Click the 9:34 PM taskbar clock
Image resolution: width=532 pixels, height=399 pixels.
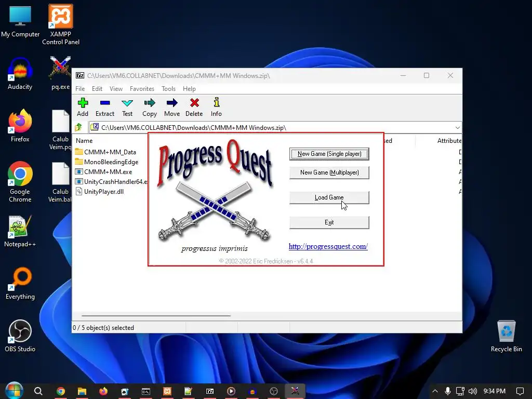[x=495, y=391]
